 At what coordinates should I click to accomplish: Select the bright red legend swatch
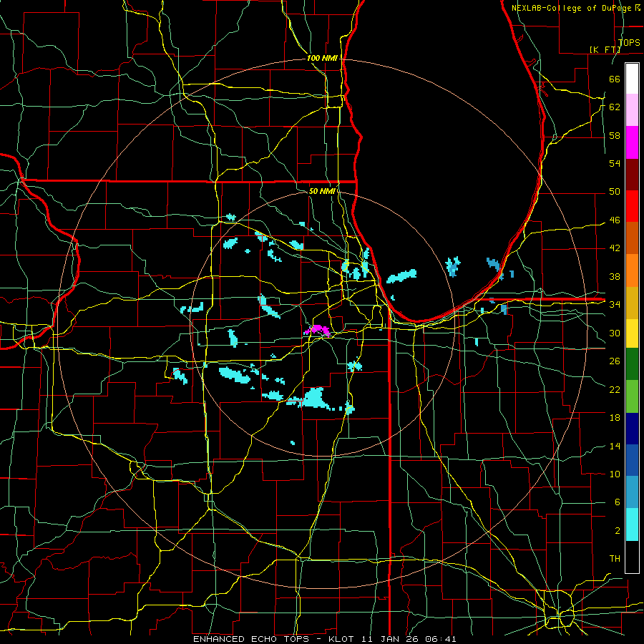tap(632, 206)
